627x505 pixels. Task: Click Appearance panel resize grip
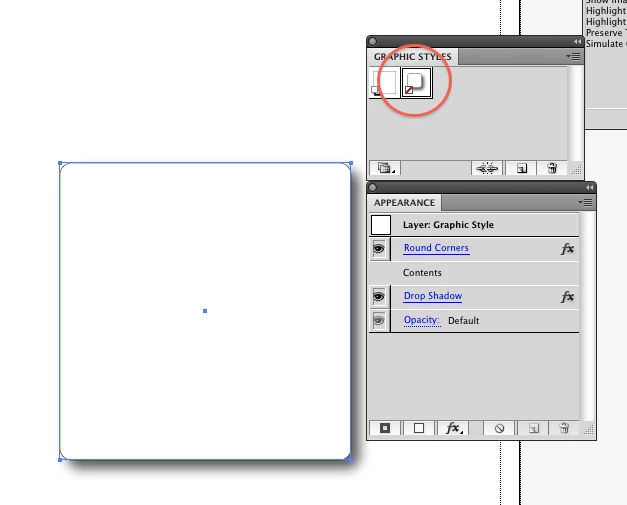coord(588,430)
